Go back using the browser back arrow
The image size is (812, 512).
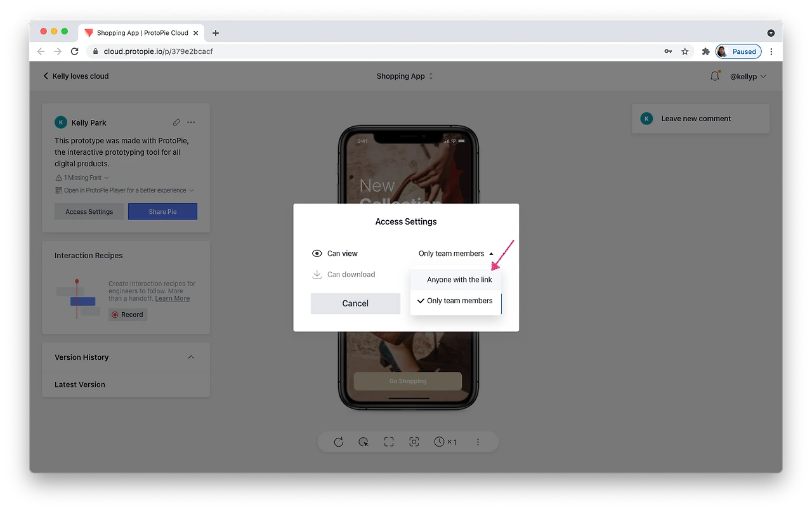coord(41,51)
